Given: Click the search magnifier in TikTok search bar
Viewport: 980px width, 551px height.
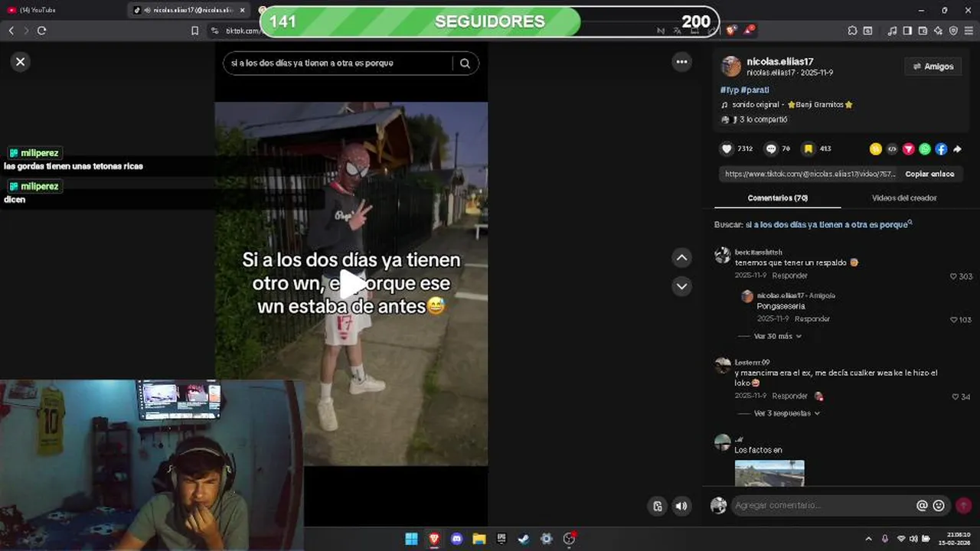Looking at the screenshot, I should coord(465,64).
